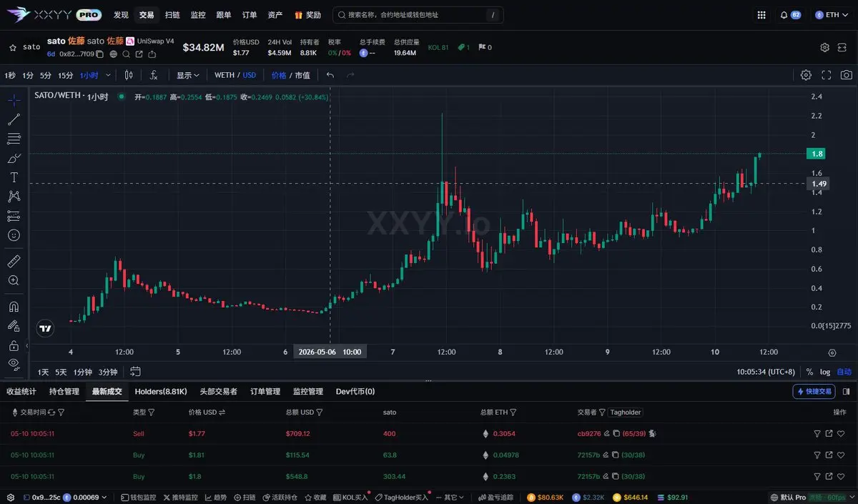Lock all drawing tools
Image resolution: width=858 pixels, height=504 pixels.
[14, 345]
